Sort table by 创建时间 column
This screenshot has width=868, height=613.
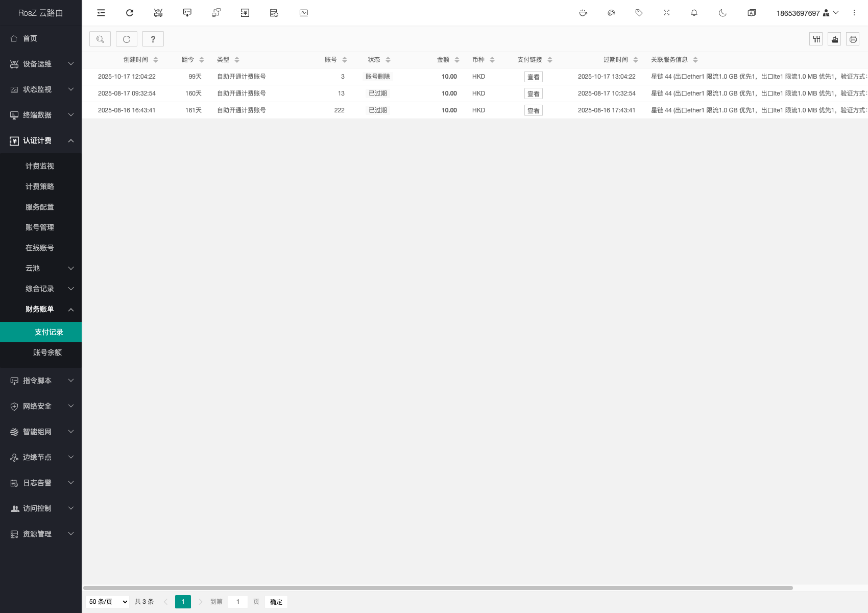tap(155, 60)
